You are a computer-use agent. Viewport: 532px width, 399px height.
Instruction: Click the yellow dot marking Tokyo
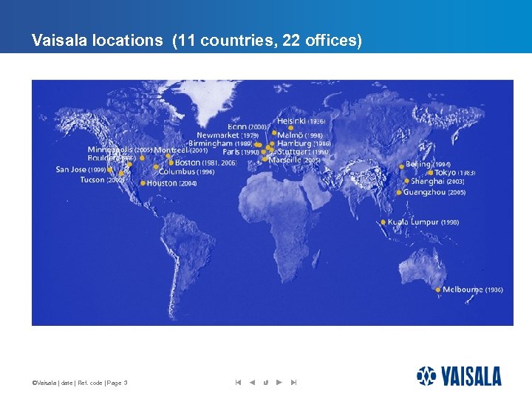pos(431,173)
